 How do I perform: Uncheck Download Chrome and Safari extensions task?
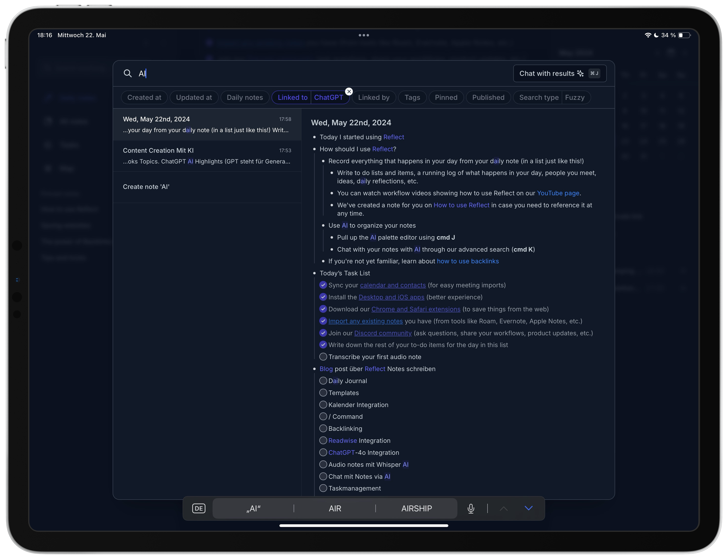(323, 309)
